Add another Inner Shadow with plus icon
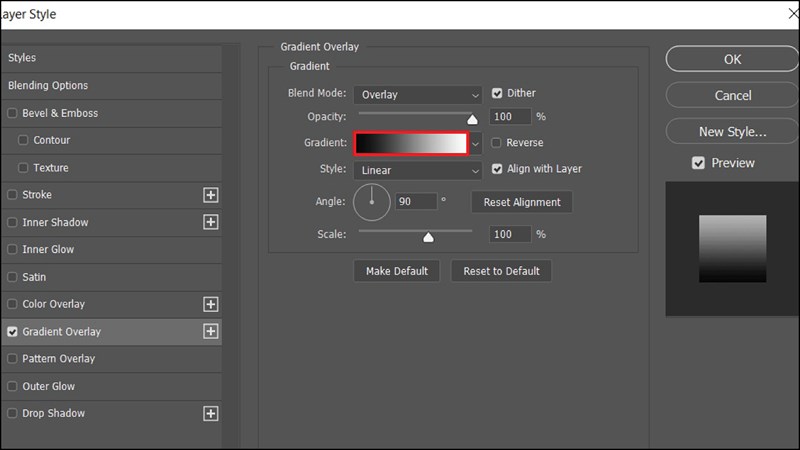The image size is (800, 450). 211,222
